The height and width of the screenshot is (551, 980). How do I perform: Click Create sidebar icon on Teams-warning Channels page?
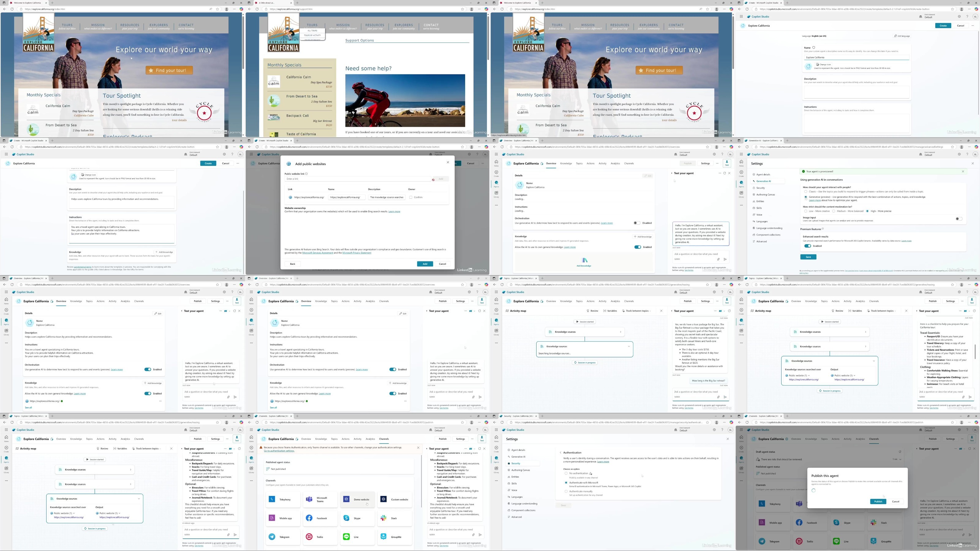[251, 449]
